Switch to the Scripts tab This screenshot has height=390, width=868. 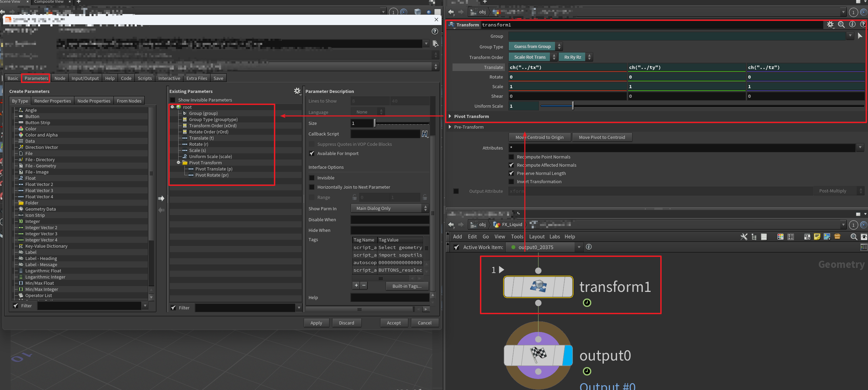pos(144,78)
